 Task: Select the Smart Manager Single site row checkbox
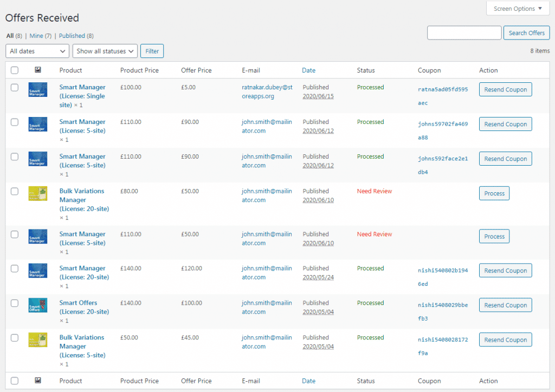pyautogui.click(x=15, y=87)
